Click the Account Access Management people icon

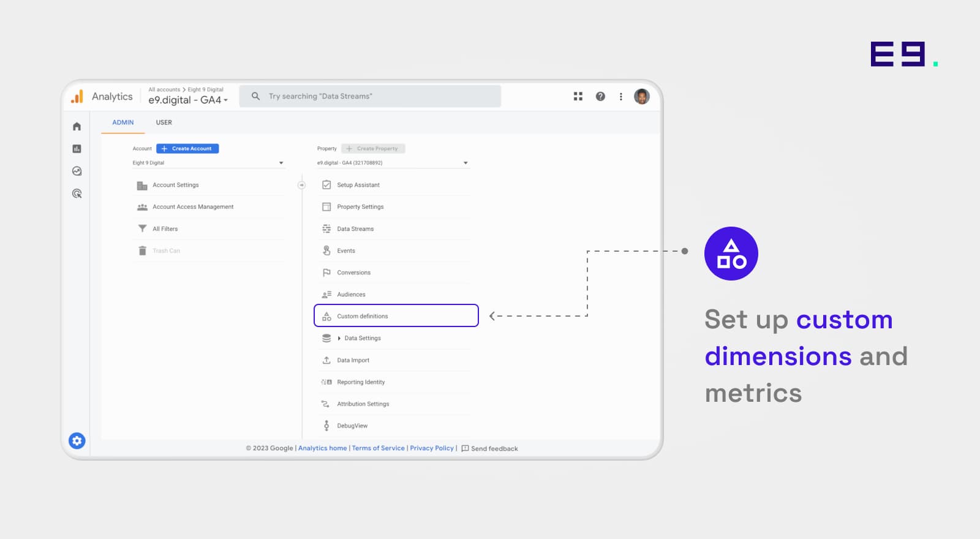(142, 207)
